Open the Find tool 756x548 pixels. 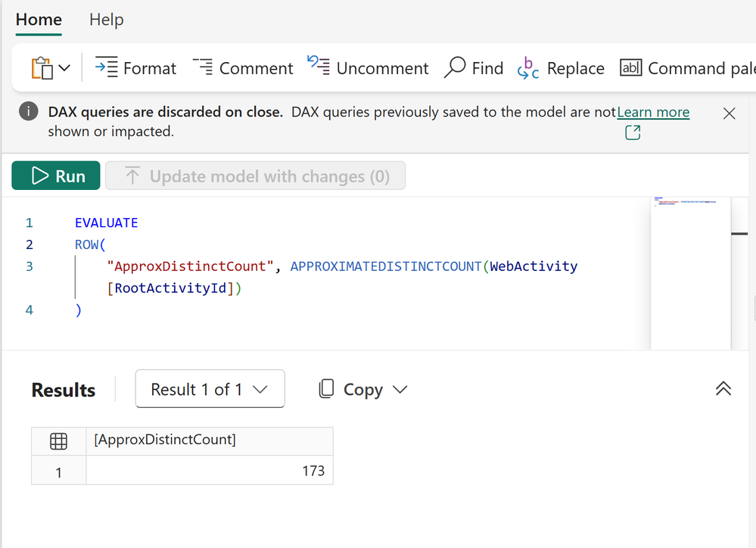click(474, 68)
